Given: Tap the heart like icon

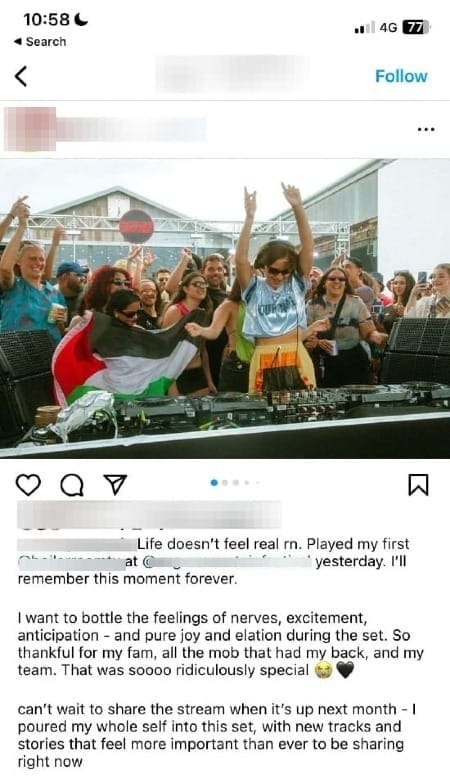Looking at the screenshot, I should tap(28, 484).
